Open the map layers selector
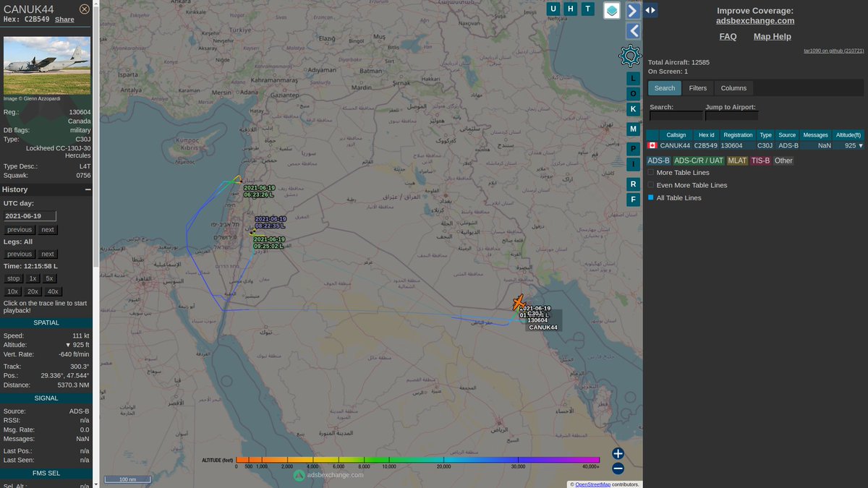Screen dimensions: 868x488 [612, 10]
